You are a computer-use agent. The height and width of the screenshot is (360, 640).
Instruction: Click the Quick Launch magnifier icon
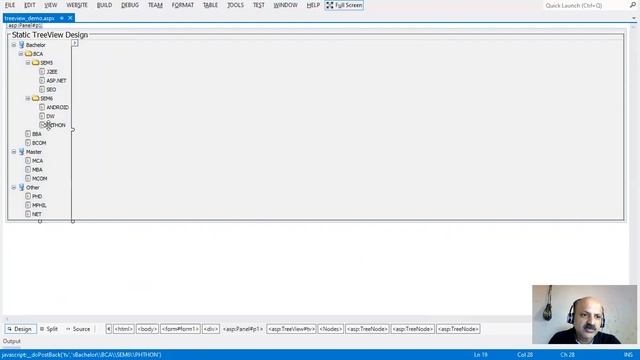(x=633, y=5)
